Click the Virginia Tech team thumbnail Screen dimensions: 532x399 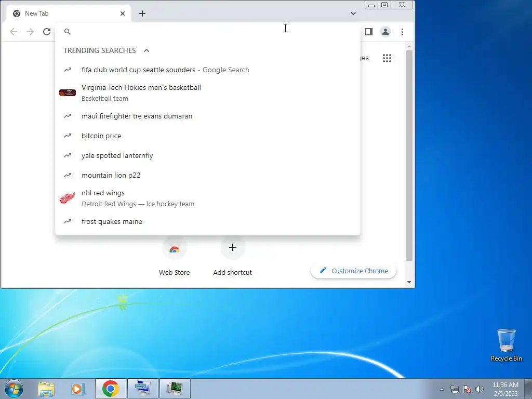[68, 92]
